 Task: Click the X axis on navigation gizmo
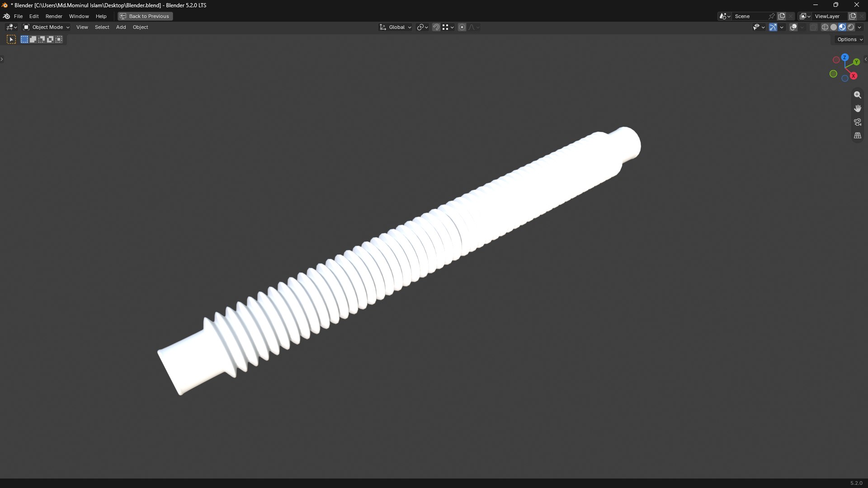854,76
